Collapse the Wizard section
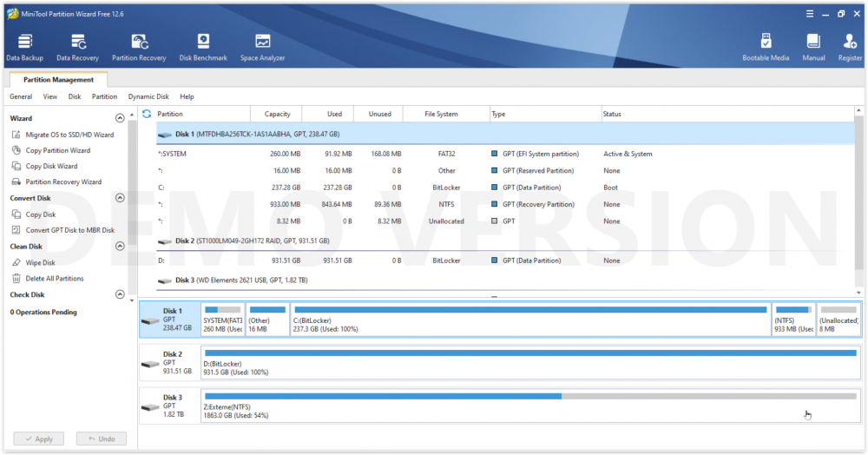 click(x=120, y=119)
